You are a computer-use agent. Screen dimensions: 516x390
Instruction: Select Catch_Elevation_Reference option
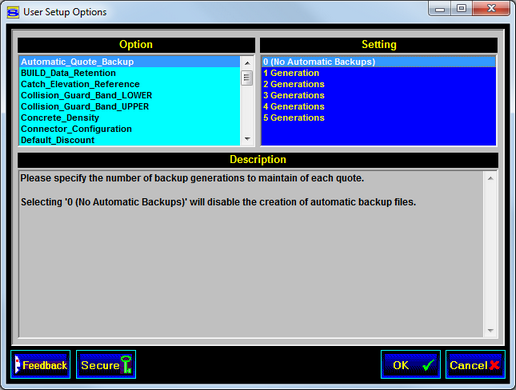[130, 84]
